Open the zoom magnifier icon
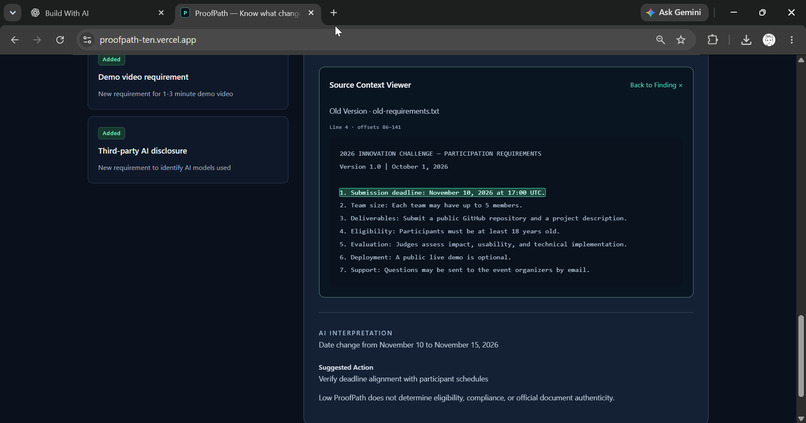Image resolution: width=806 pixels, height=423 pixels. pyautogui.click(x=660, y=40)
